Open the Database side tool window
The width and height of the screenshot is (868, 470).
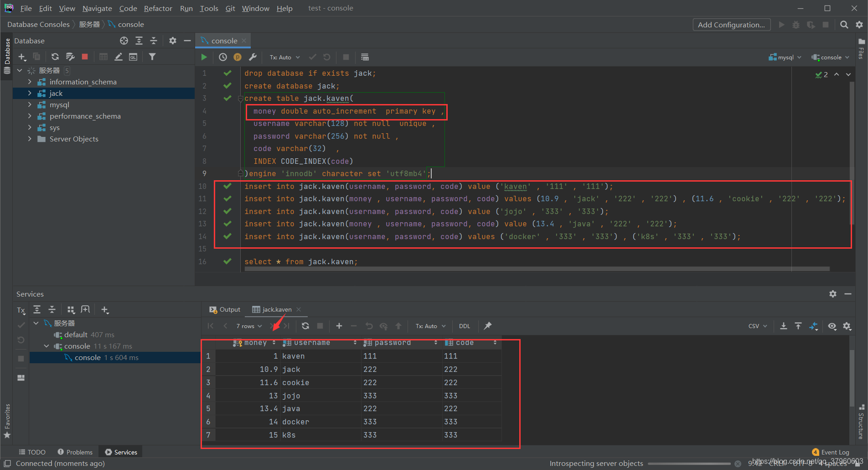coord(7,56)
